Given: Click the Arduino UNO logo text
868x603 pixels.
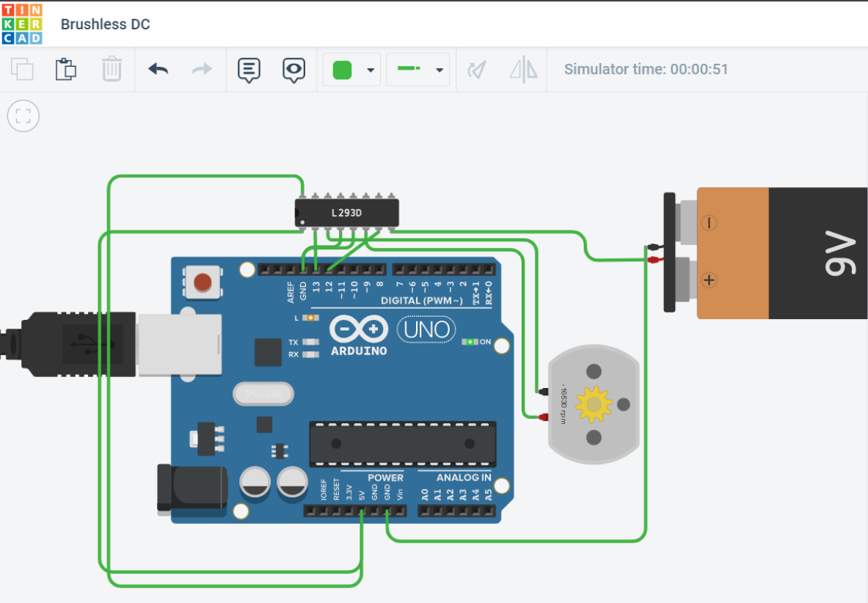Looking at the screenshot, I should [x=426, y=329].
